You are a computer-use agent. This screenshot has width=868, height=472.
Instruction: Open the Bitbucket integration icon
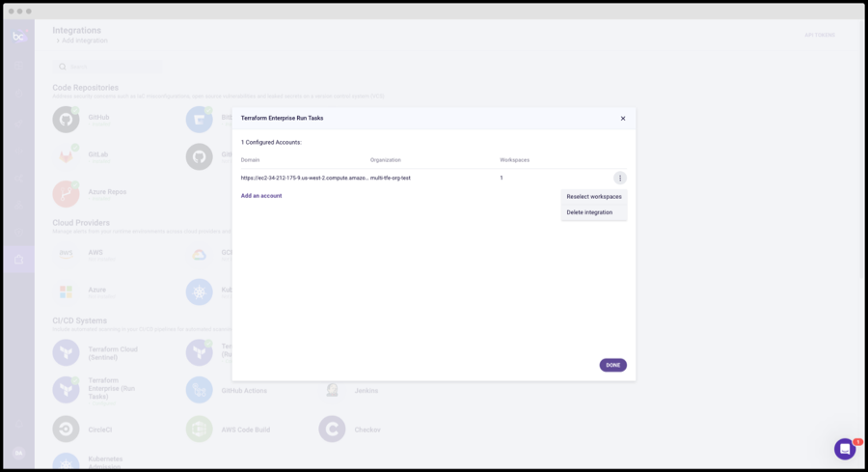point(200,120)
